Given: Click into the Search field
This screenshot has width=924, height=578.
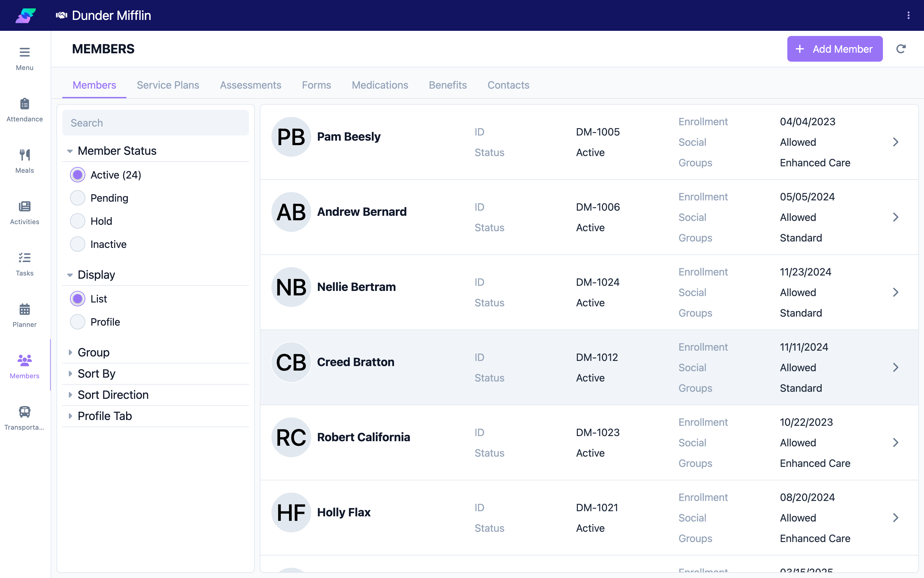Looking at the screenshot, I should tap(155, 123).
